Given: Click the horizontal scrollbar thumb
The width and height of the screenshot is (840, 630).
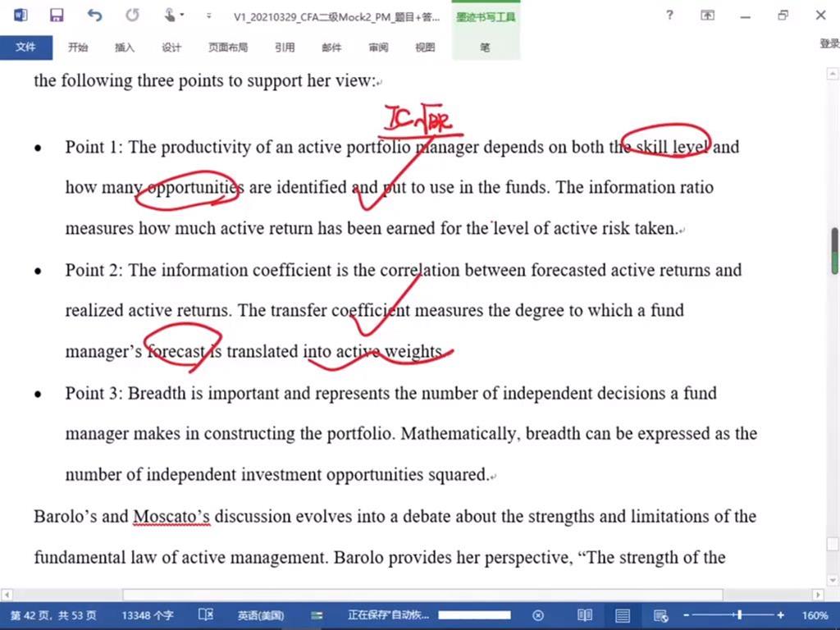Looking at the screenshot, I should coord(422,595).
